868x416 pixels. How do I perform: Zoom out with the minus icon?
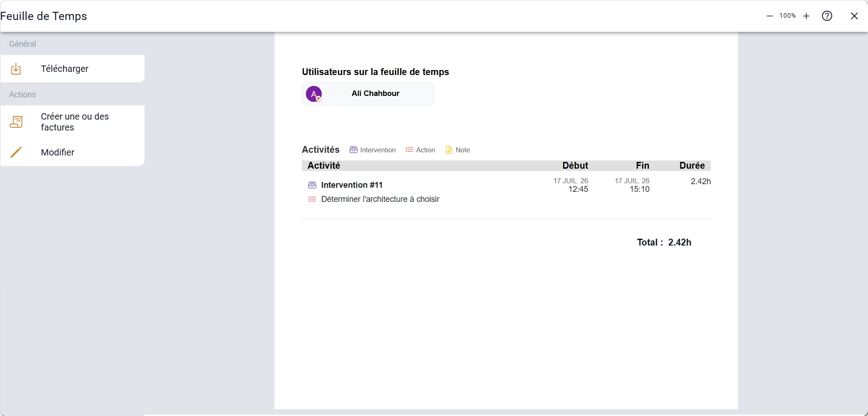click(770, 16)
